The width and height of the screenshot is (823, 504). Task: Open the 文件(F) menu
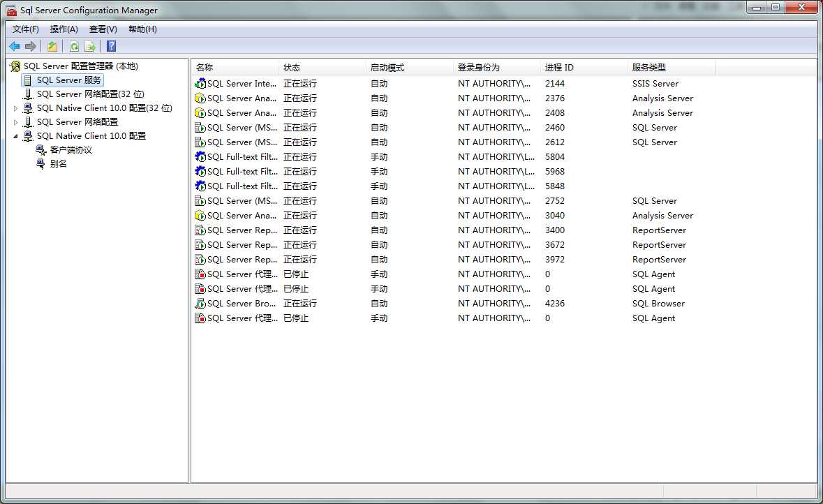coord(26,29)
